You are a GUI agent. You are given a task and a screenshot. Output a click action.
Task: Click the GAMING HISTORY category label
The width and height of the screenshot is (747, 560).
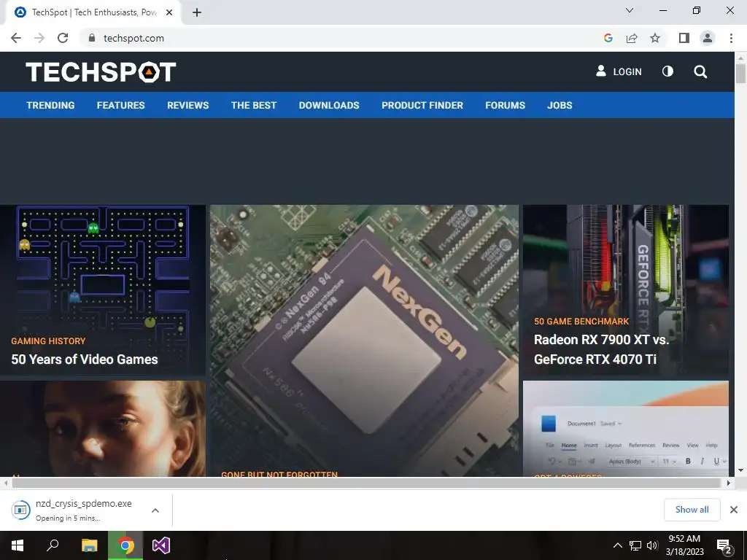tap(48, 341)
